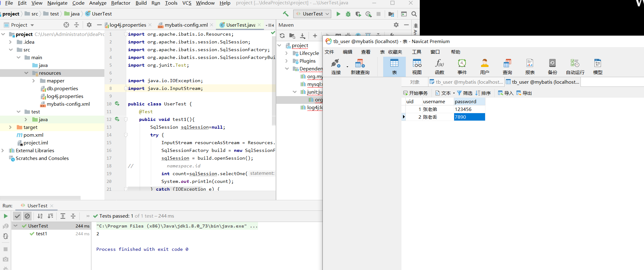Open Project panel settings gear

click(x=89, y=25)
